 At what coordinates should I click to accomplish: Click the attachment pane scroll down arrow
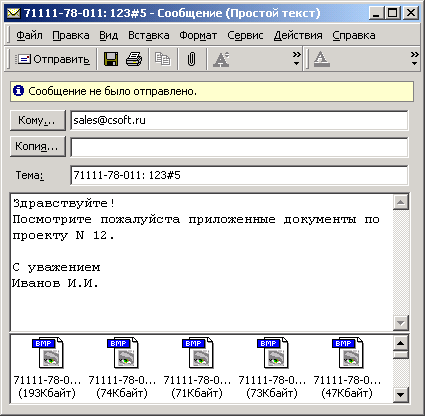click(401, 395)
